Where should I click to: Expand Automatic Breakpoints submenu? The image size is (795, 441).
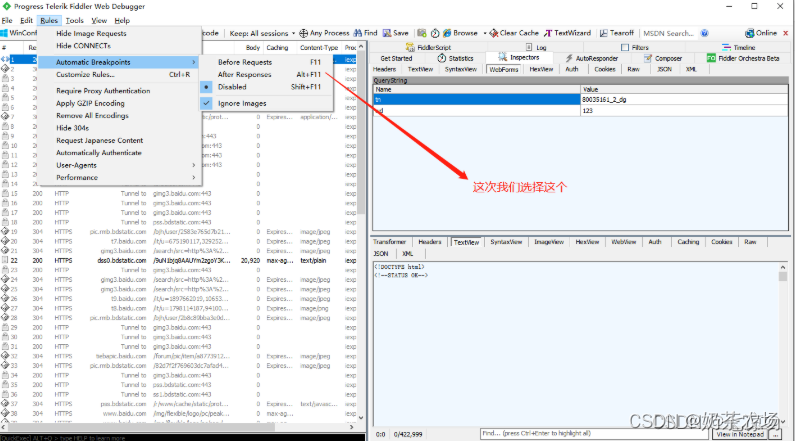(x=120, y=62)
